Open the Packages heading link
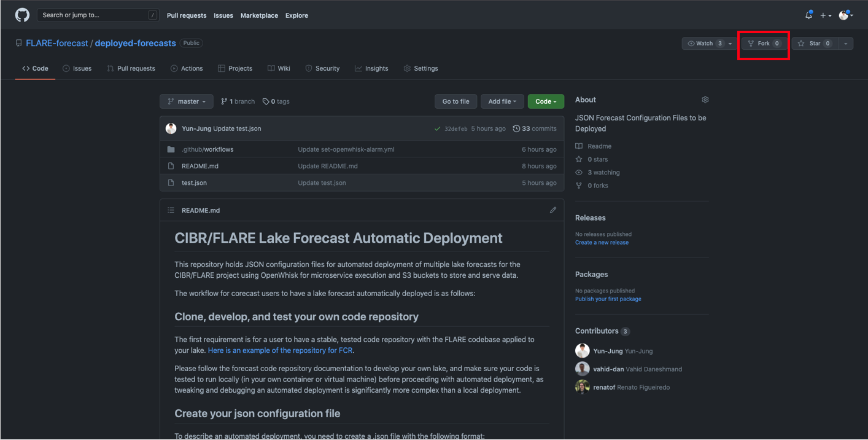Screen dimensions: 868x440 592,274
